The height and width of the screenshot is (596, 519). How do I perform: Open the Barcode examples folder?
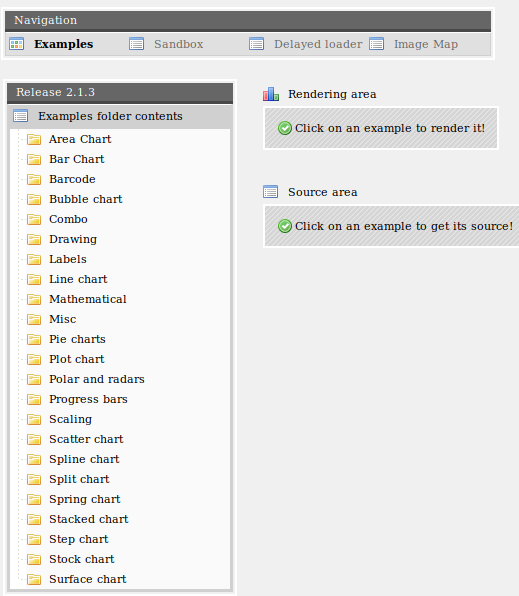(x=72, y=179)
